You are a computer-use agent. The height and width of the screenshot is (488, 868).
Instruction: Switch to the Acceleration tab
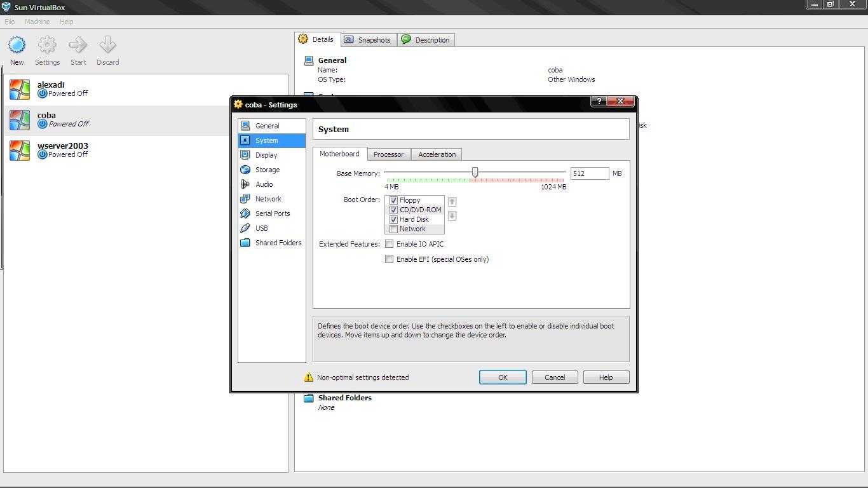[437, 154]
